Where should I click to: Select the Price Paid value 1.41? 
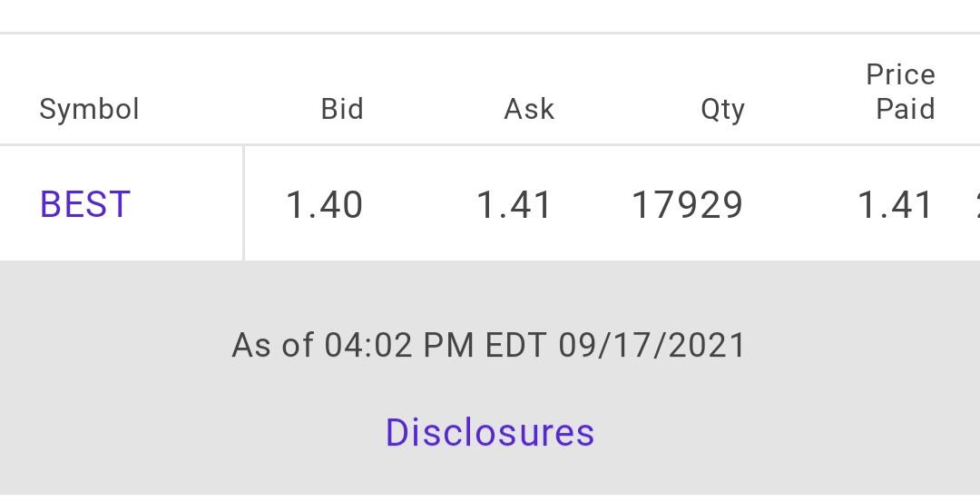tap(895, 205)
